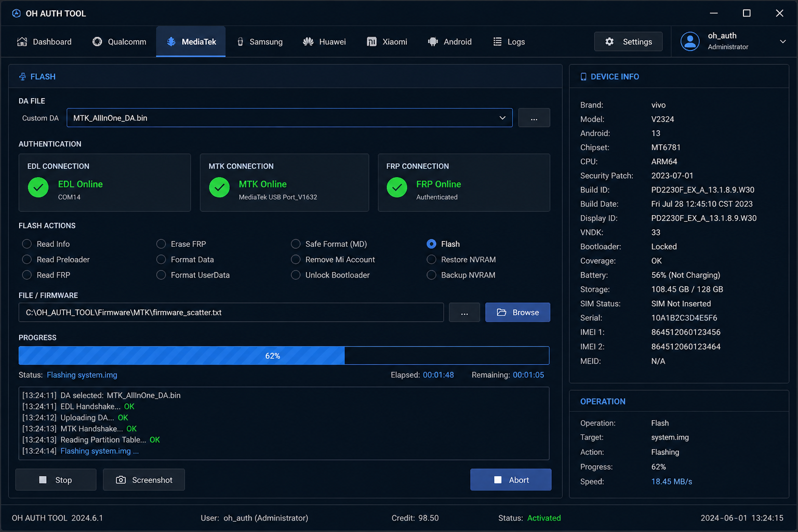Click Browse to choose firmware file
This screenshot has width=798, height=532.
pos(517,312)
